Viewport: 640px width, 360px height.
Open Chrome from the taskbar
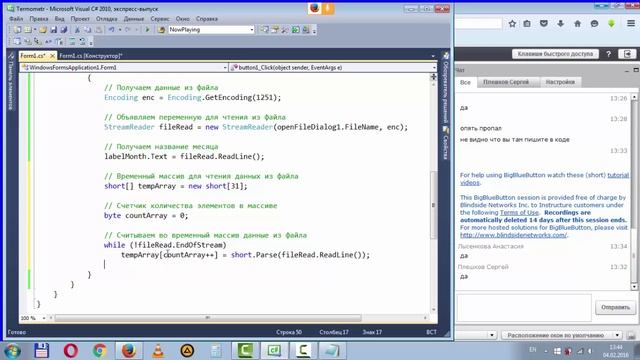[x=100, y=351]
